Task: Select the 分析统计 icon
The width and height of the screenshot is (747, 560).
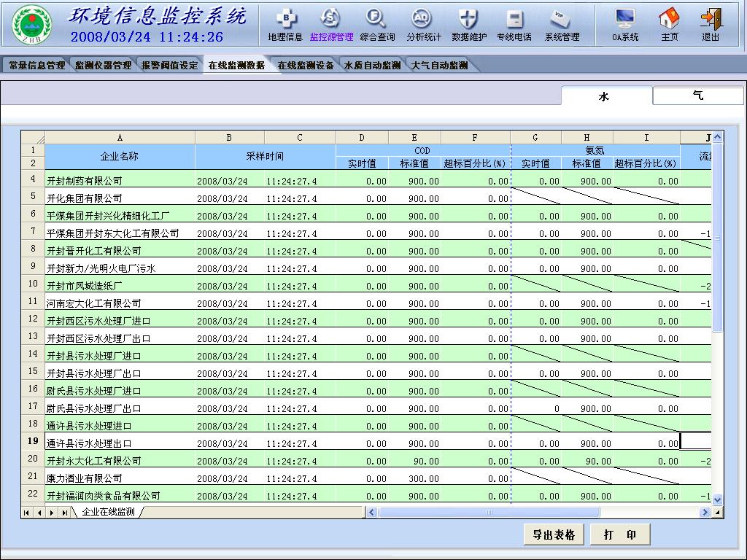Action: click(423, 25)
